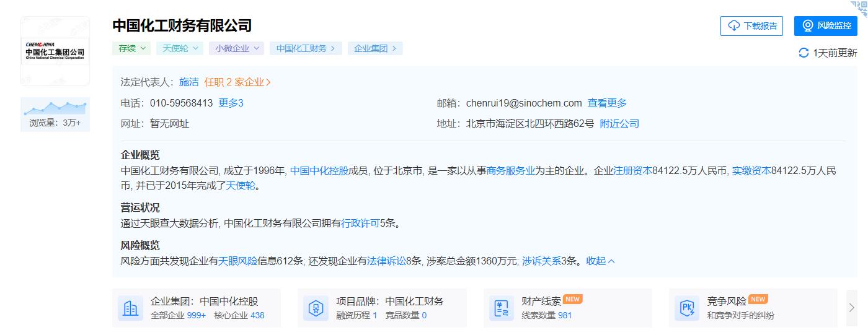
Task: Open 附近公司 nearby companies link
Action: pyautogui.click(x=619, y=124)
